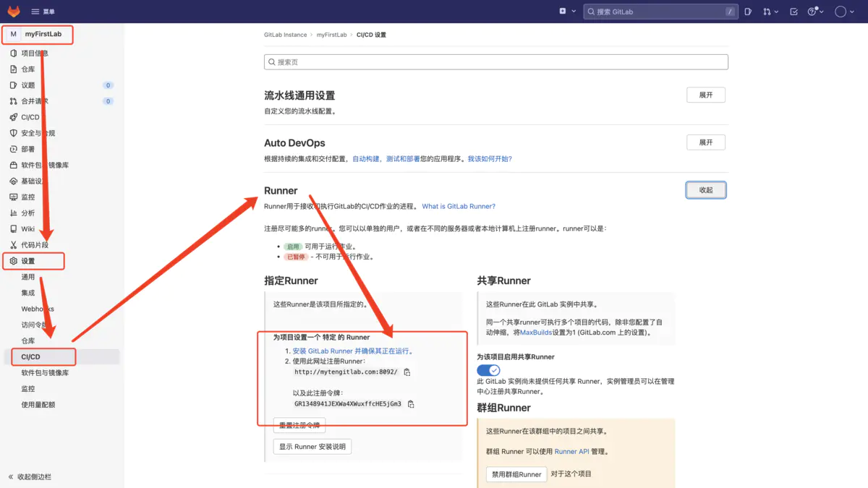Click the 议题 count badge
The image size is (868, 488).
(109, 85)
